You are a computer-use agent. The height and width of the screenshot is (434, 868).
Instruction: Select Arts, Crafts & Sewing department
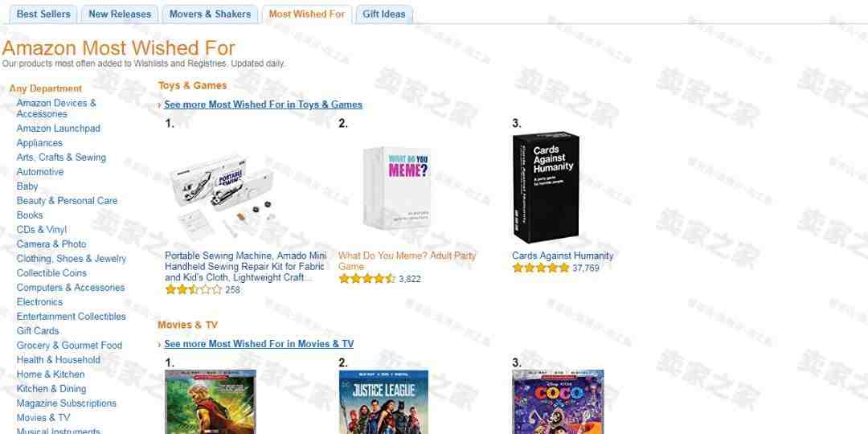(61, 158)
